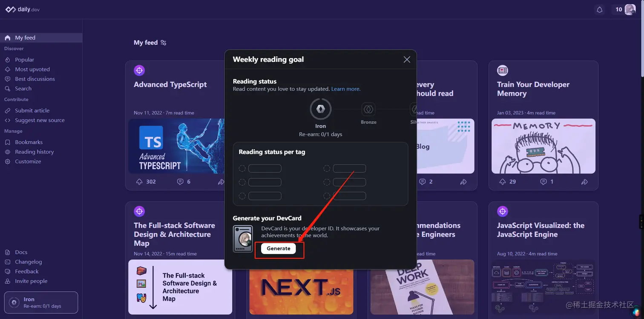Open the Full-stack Software Design article title
The width and height of the screenshot is (644, 319).
tap(174, 234)
